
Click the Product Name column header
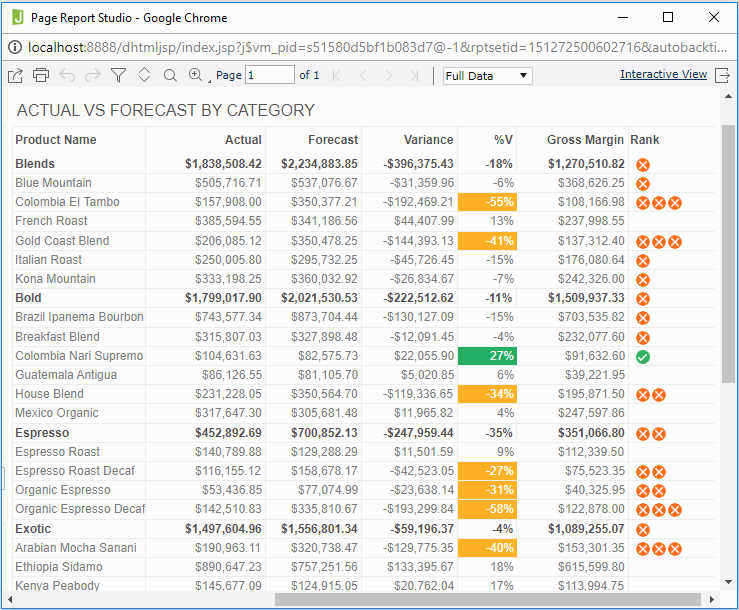(56, 140)
